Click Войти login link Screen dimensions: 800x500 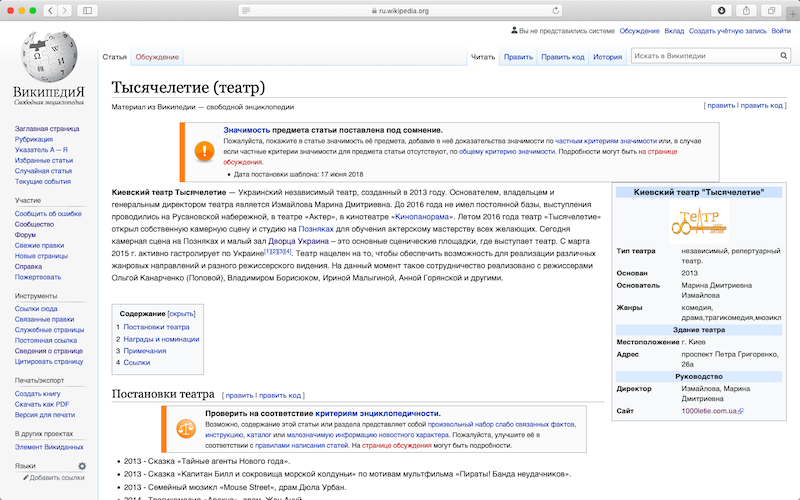[x=781, y=31]
